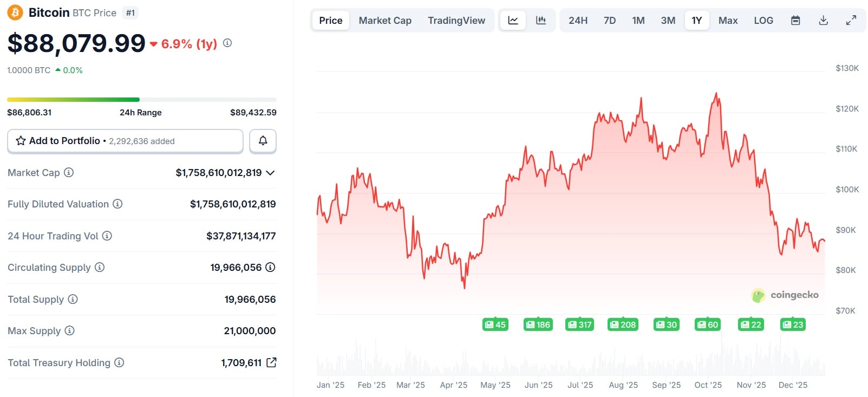
Task: Open Total Treasury Holding external link icon
Action: pyautogui.click(x=272, y=362)
